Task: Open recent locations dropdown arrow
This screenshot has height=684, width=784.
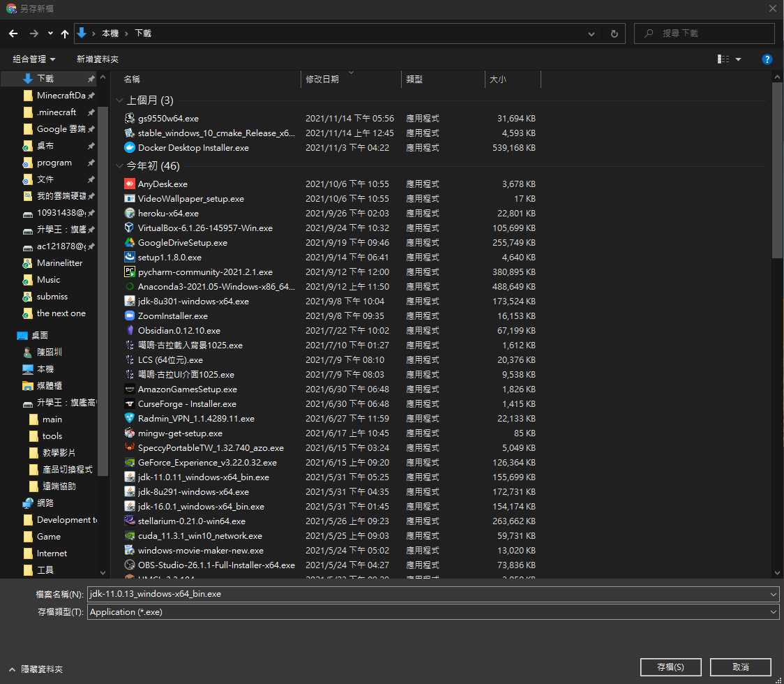Action: pos(50,34)
